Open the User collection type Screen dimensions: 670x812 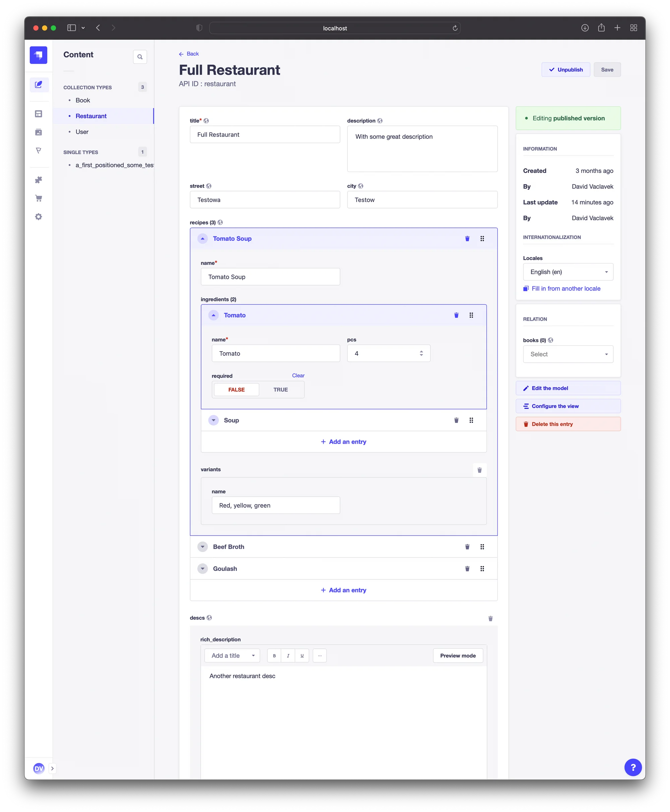coord(82,132)
